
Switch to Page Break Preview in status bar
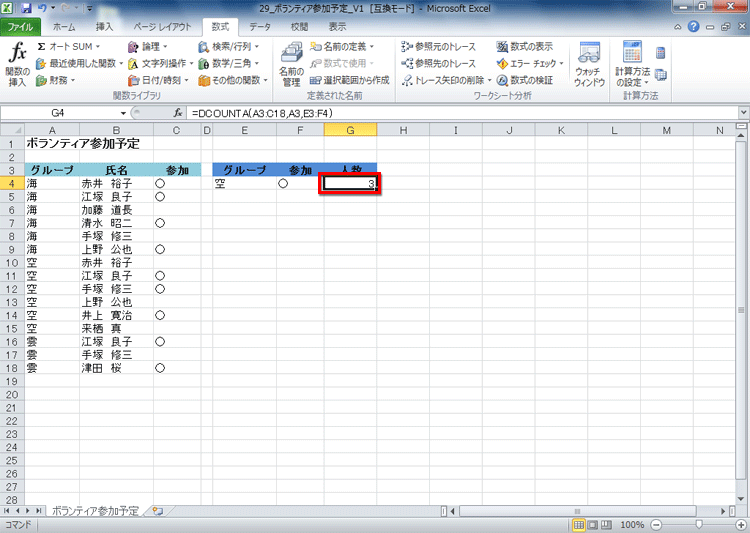pos(606,525)
